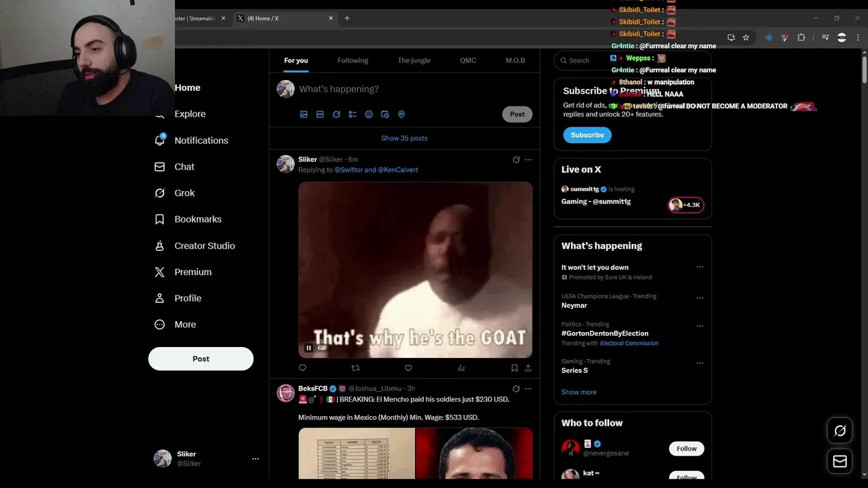Click the large sidebar Post button

click(x=201, y=359)
